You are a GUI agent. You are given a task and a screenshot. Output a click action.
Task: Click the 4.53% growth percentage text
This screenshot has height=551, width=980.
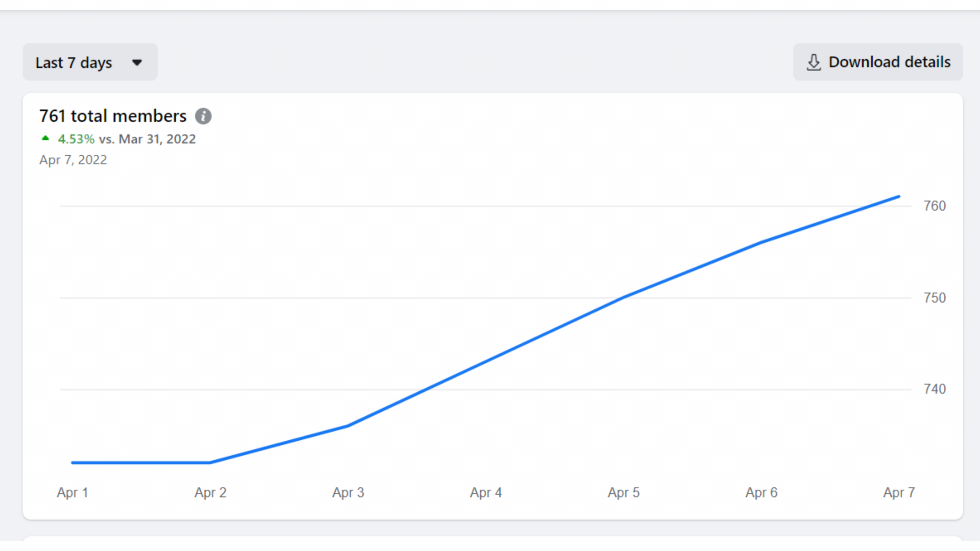[x=76, y=139]
